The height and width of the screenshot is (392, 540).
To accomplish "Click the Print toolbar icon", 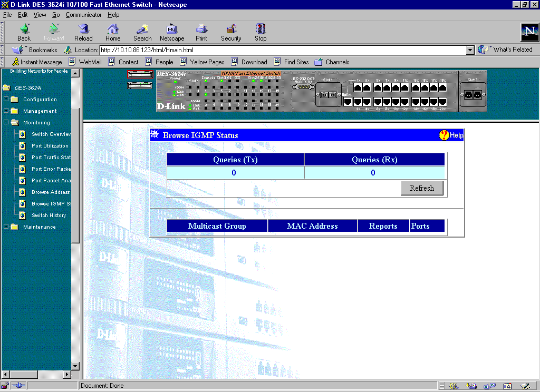I will [201, 30].
